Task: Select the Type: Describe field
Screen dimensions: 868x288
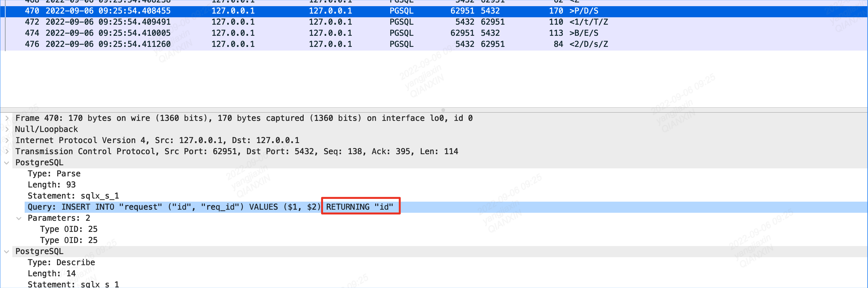Action: coord(61,262)
